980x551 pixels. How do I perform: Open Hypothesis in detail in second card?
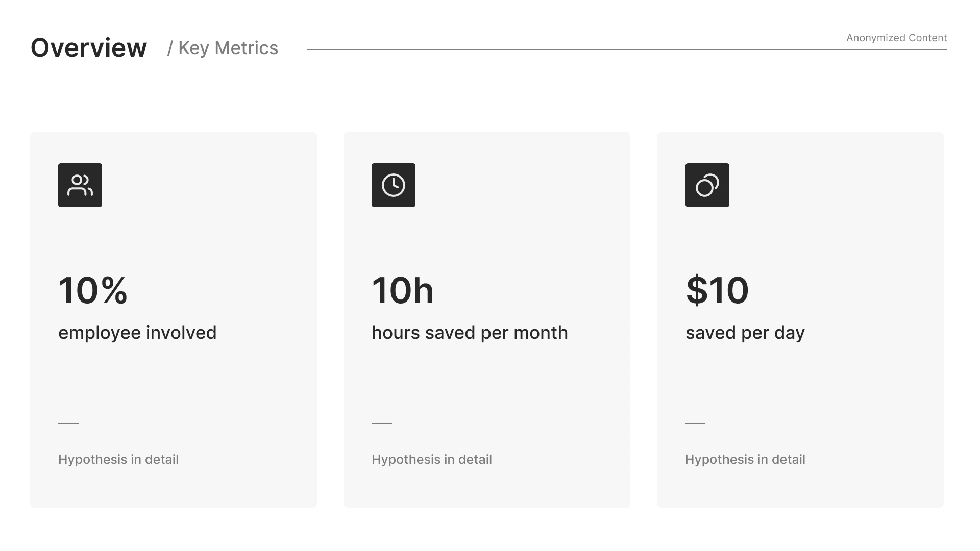[432, 459]
